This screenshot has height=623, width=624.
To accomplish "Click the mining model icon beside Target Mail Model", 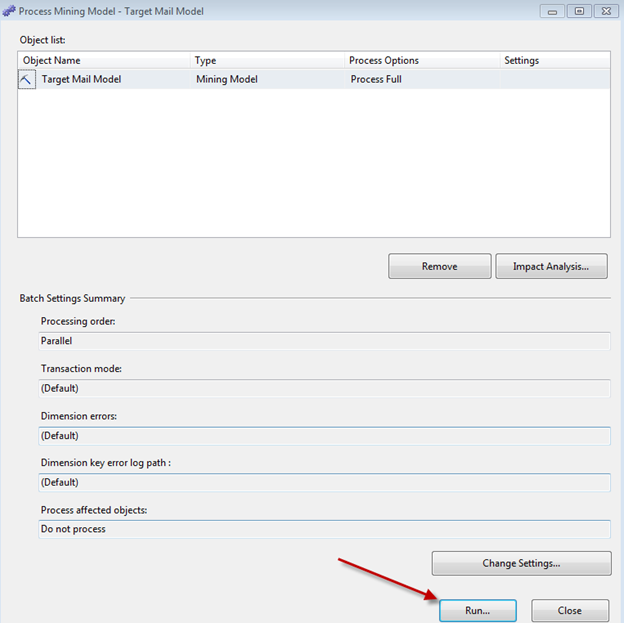I will [x=27, y=80].
